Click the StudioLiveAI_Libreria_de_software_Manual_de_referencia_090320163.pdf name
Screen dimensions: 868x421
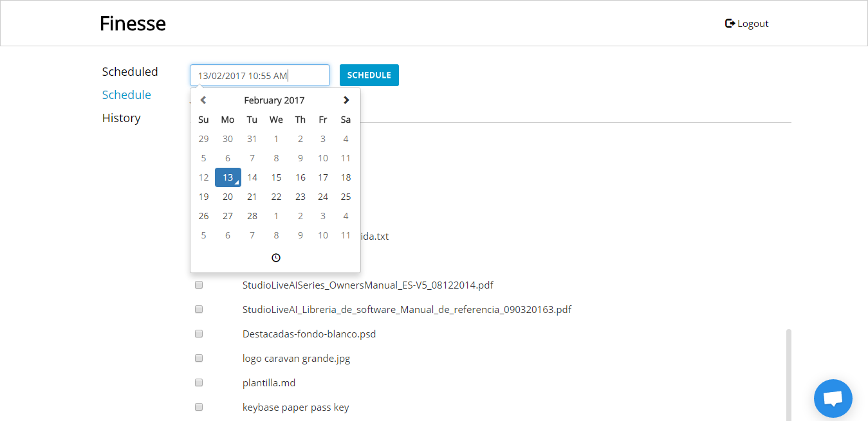coord(407,309)
